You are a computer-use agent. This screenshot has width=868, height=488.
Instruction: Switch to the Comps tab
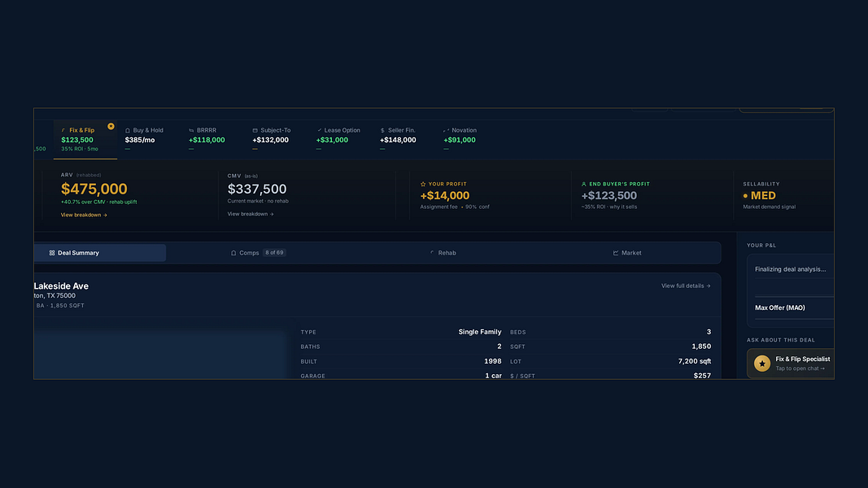tap(258, 253)
